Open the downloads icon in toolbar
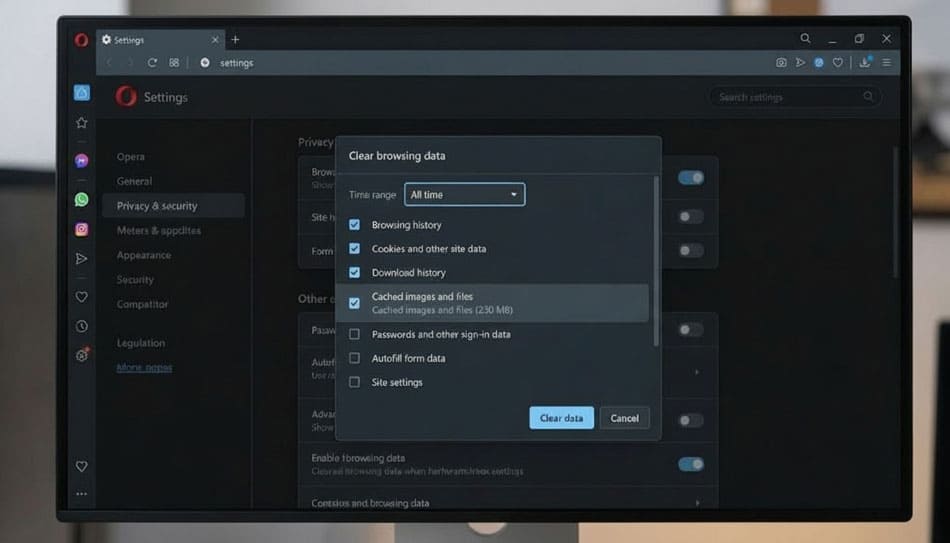The image size is (950, 543). point(864,62)
